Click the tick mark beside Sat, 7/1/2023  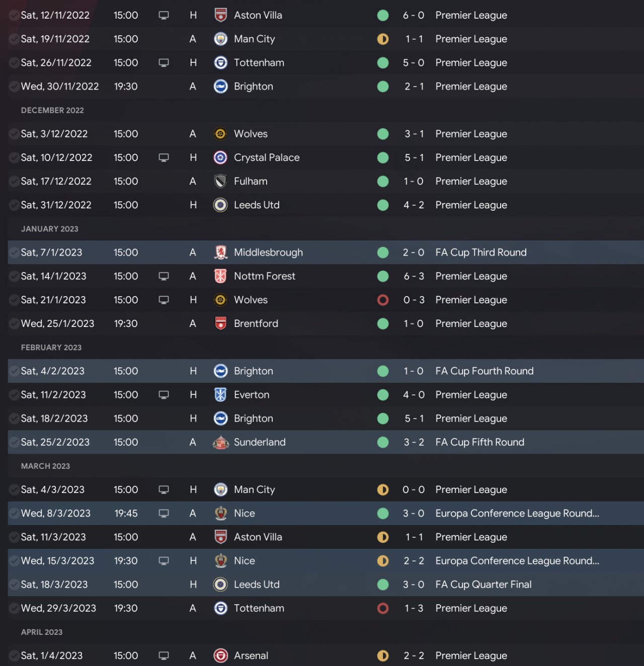pos(14,253)
